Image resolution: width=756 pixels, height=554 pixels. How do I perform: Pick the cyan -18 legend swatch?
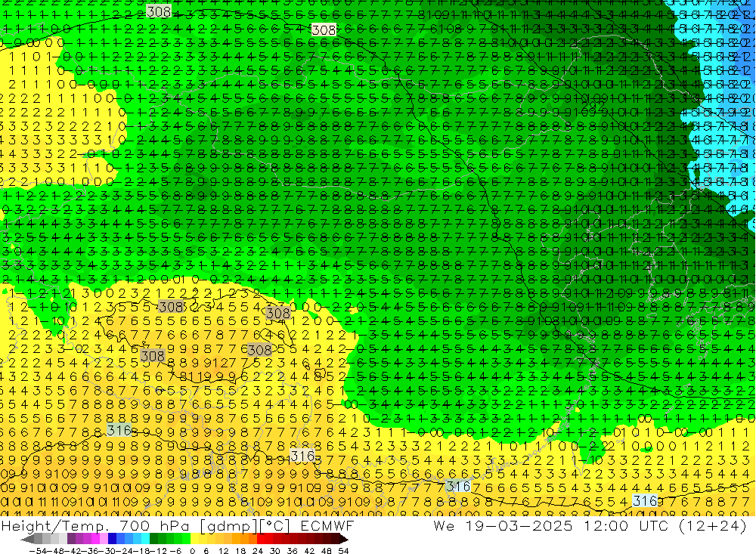click(146, 539)
